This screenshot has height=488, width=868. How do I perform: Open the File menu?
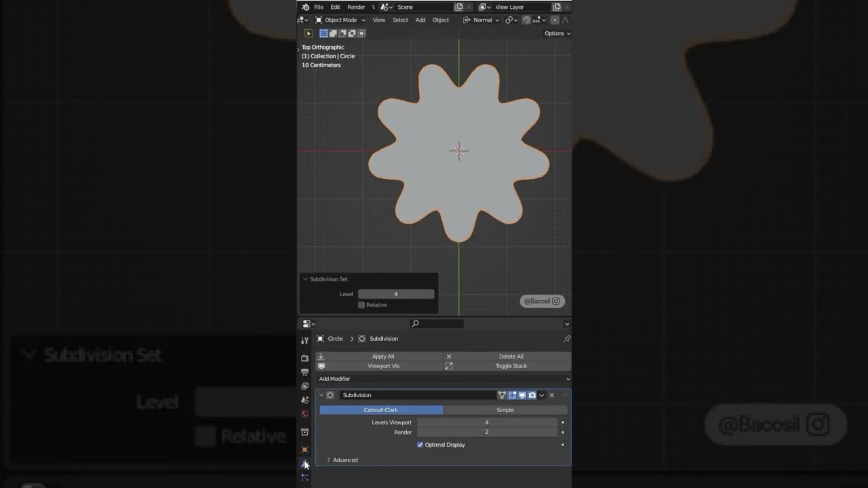(x=319, y=7)
